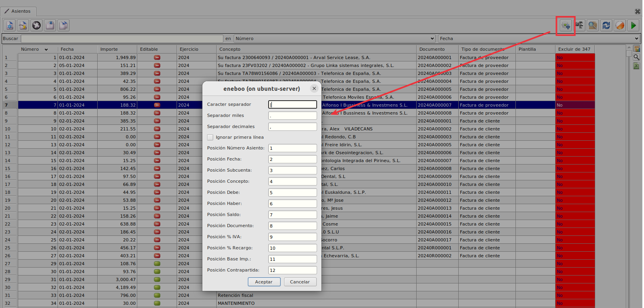Click the delete record round cross icon
Screen dimensions: 644x308
click(x=37, y=25)
